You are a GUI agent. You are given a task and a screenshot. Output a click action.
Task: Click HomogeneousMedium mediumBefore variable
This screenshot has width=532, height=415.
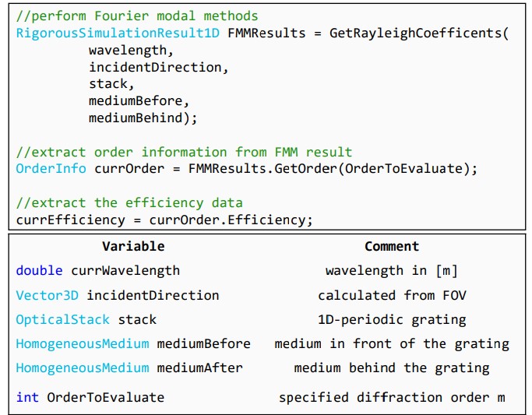(133, 344)
